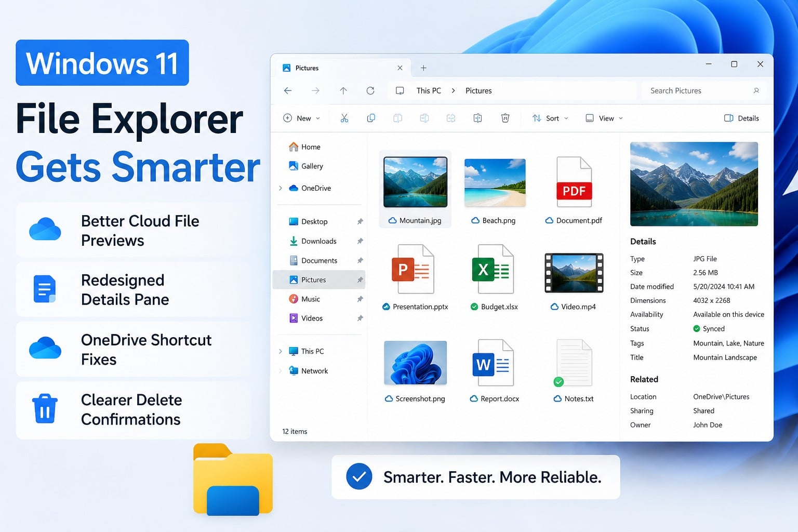Viewport: 798px width, 532px height.
Task: Open Videos in navigation pane
Action: (305, 318)
